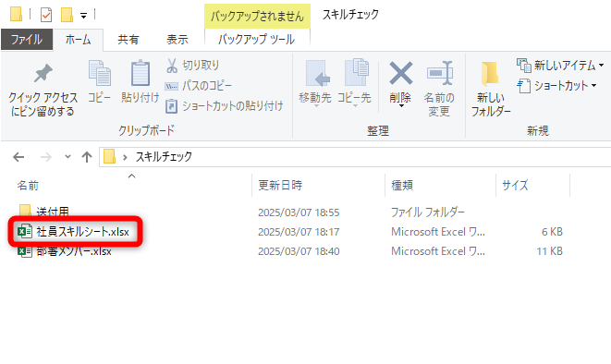This screenshot has height=364, width=611.
Task: Click the Excel icon of 社員スキルシート.xlsx
Action: pos(25,232)
